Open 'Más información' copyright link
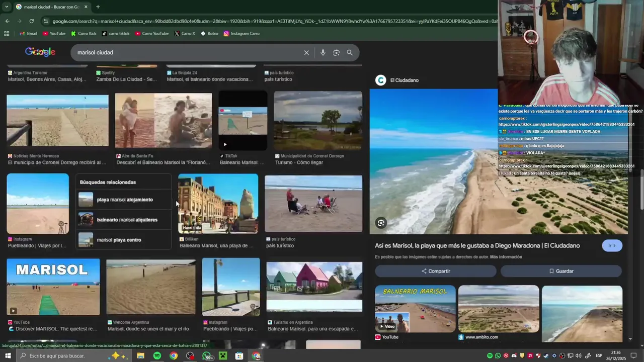Screen dimensions: 644x362 click(506, 257)
